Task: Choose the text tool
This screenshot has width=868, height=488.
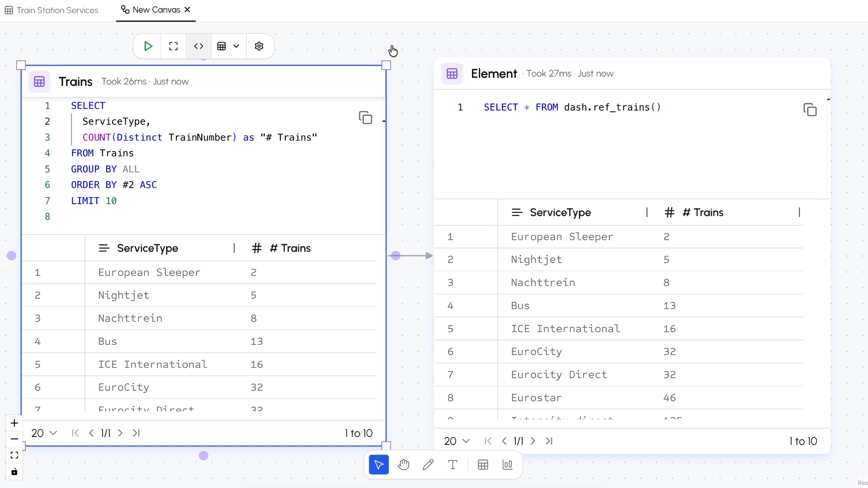Action: pyautogui.click(x=453, y=465)
